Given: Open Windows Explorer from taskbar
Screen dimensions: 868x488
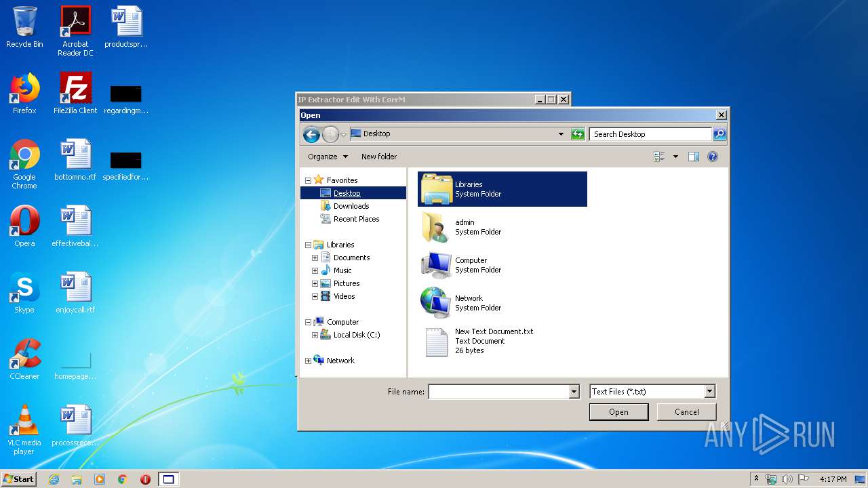Looking at the screenshot, I should click(77, 479).
